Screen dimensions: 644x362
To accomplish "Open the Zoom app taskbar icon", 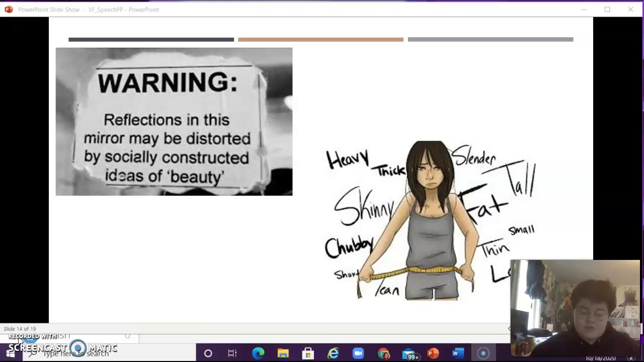I will click(x=358, y=353).
